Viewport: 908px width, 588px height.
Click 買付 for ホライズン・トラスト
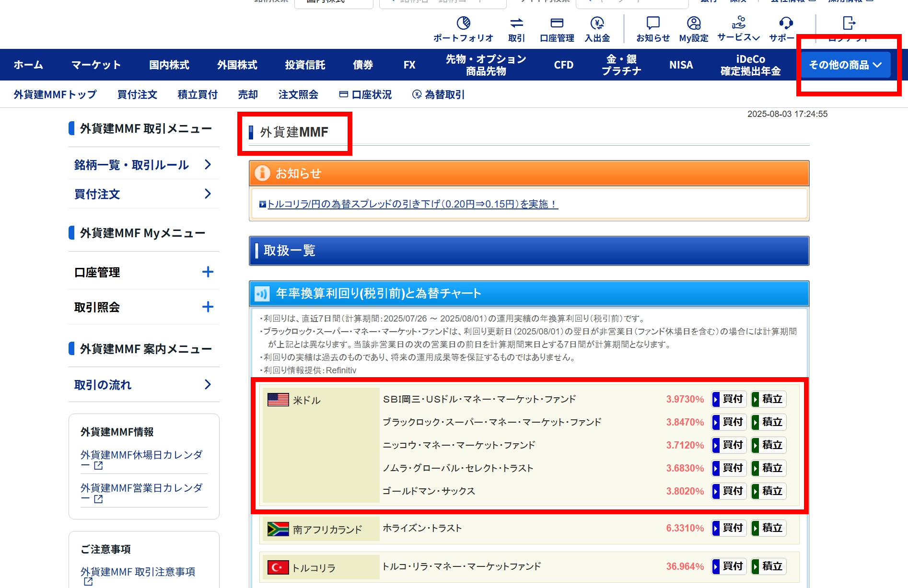(x=729, y=528)
